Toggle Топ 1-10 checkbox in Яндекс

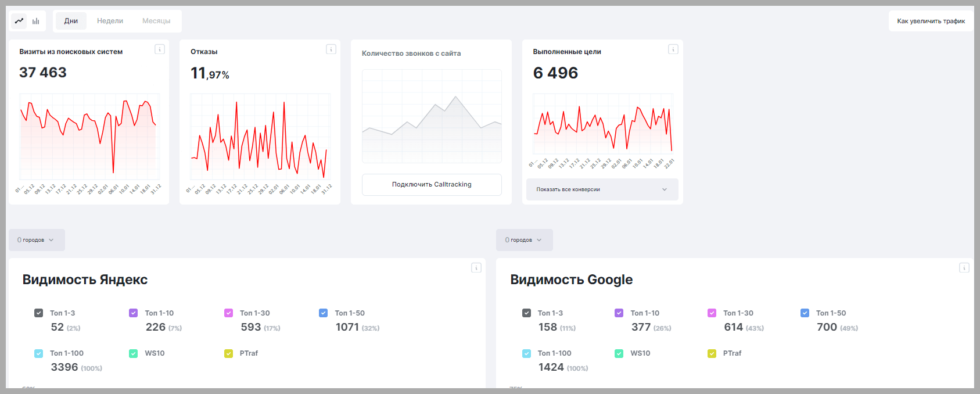click(x=133, y=313)
